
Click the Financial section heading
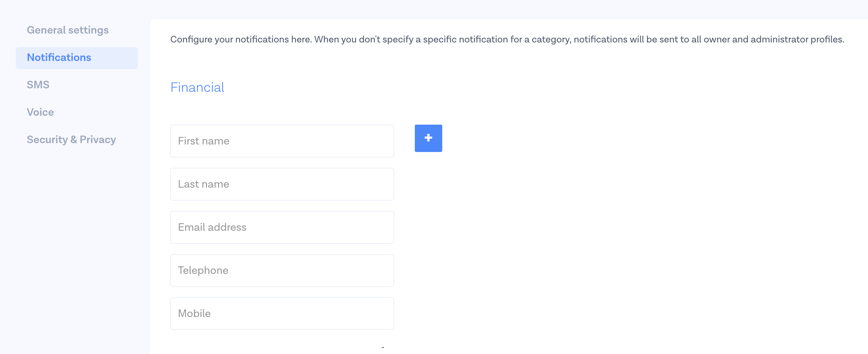197,88
